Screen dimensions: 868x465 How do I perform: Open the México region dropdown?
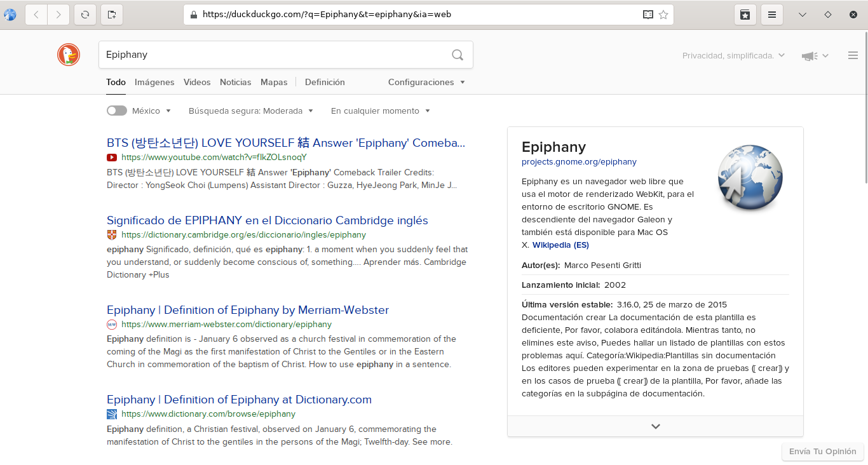point(152,111)
